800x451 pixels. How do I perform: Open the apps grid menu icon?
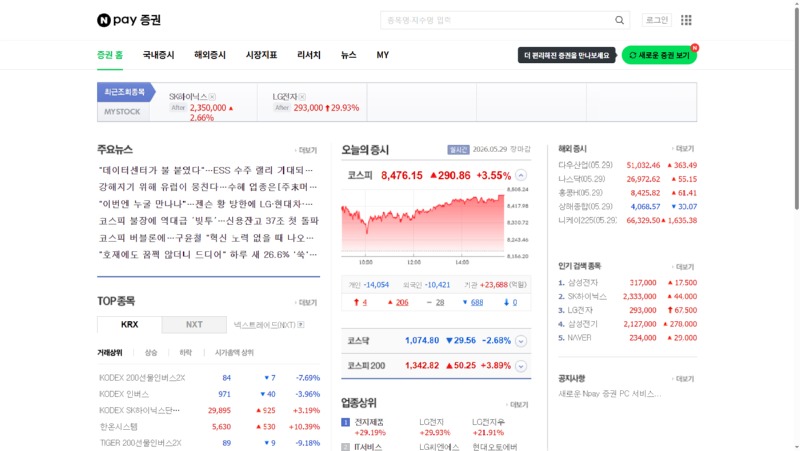[686, 20]
